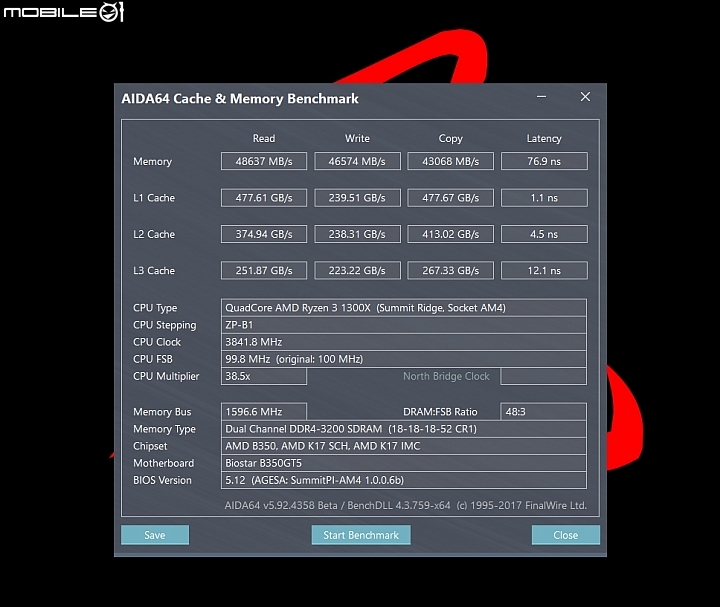Select L3 Cache Write 223.22 GB/s
The image size is (720, 607).
(x=357, y=270)
